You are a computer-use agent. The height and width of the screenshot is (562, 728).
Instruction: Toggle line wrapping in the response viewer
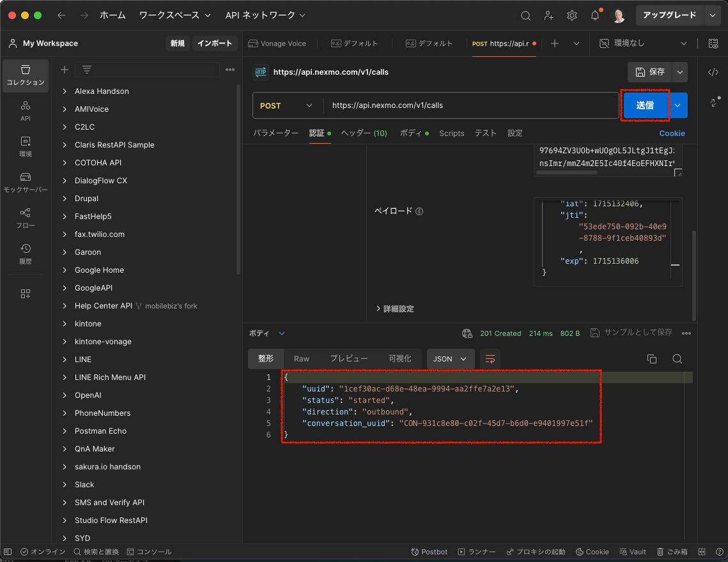[x=490, y=359]
